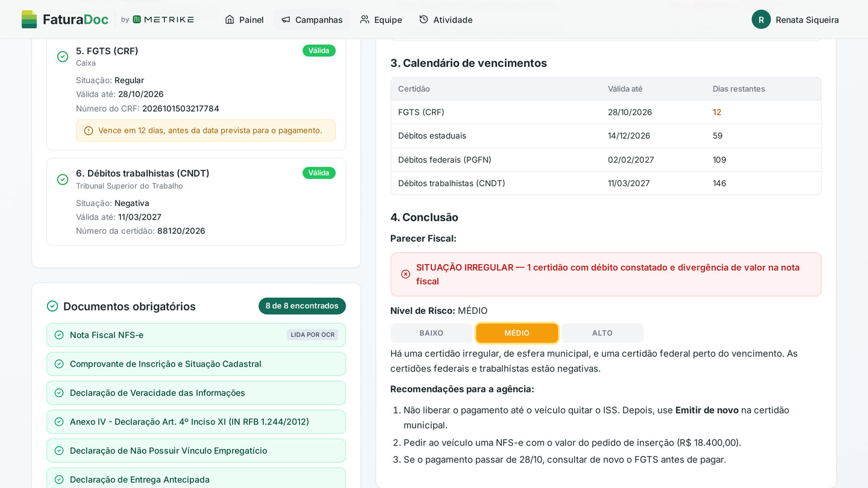Viewport: 868px width, 488px height.
Task: Click the Válida badge on CNDT card
Action: click(319, 173)
